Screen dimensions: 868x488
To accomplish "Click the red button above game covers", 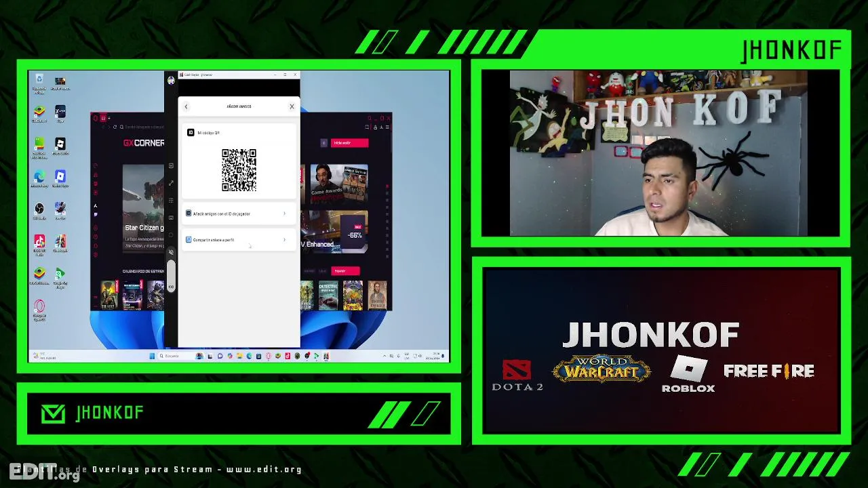I will [x=346, y=271].
